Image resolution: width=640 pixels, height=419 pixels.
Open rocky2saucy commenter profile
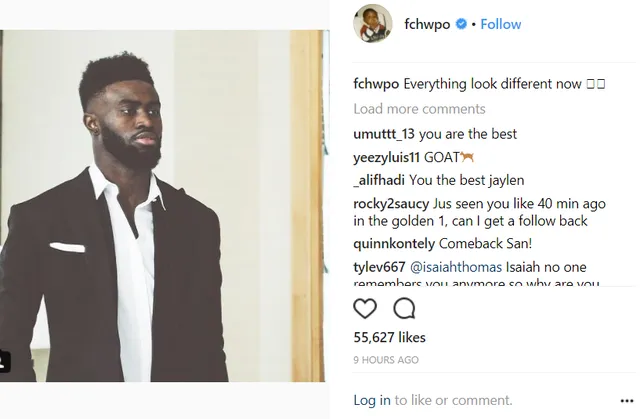point(391,203)
